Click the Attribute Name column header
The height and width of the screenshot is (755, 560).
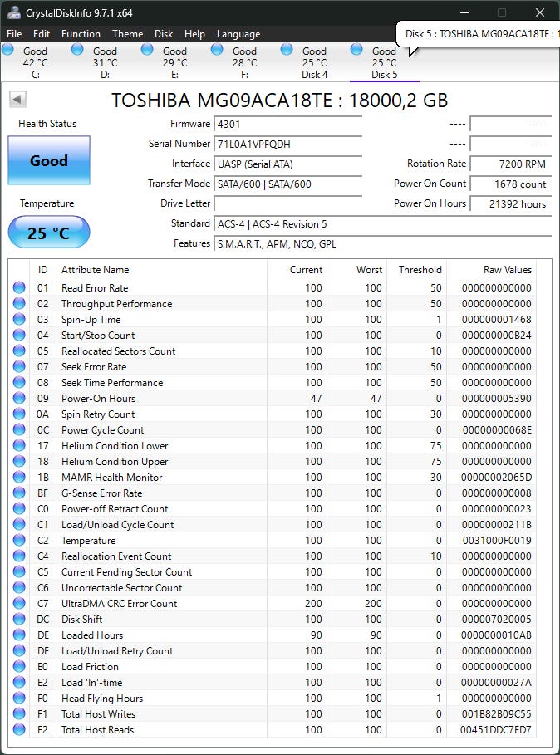coord(161,270)
